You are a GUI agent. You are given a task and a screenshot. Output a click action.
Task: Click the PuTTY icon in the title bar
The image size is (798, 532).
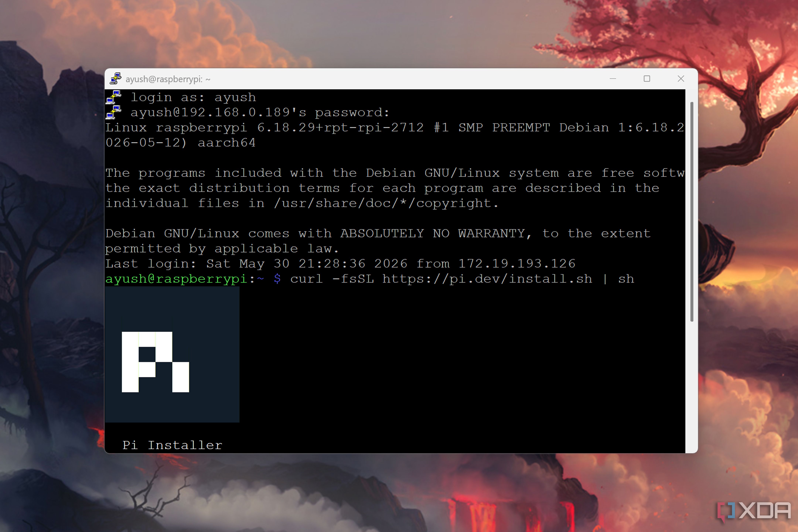pos(115,79)
